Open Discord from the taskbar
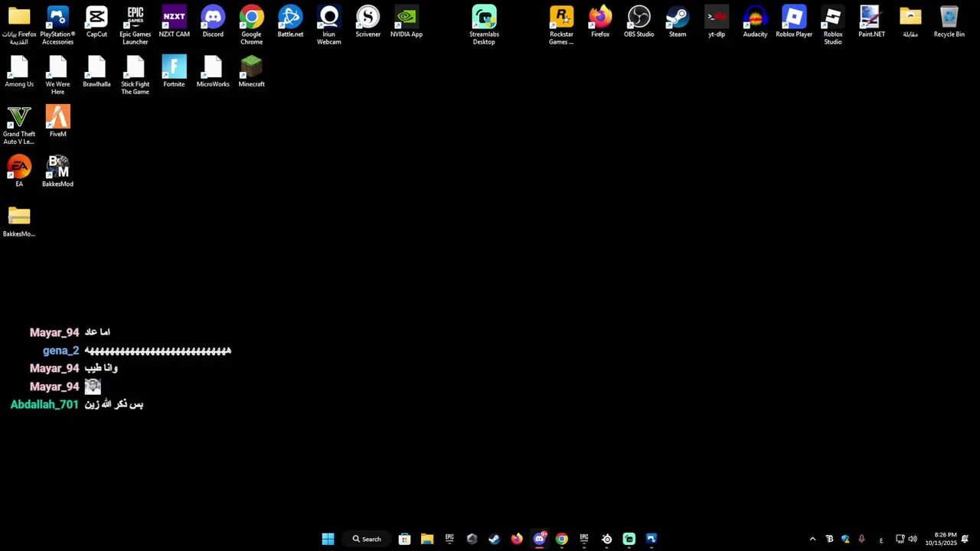 [x=539, y=539]
